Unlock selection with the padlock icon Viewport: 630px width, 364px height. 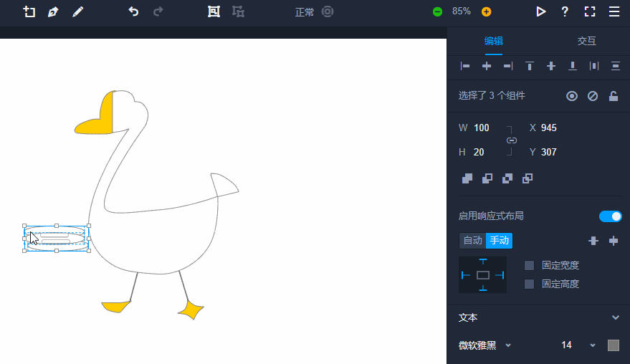click(x=614, y=96)
